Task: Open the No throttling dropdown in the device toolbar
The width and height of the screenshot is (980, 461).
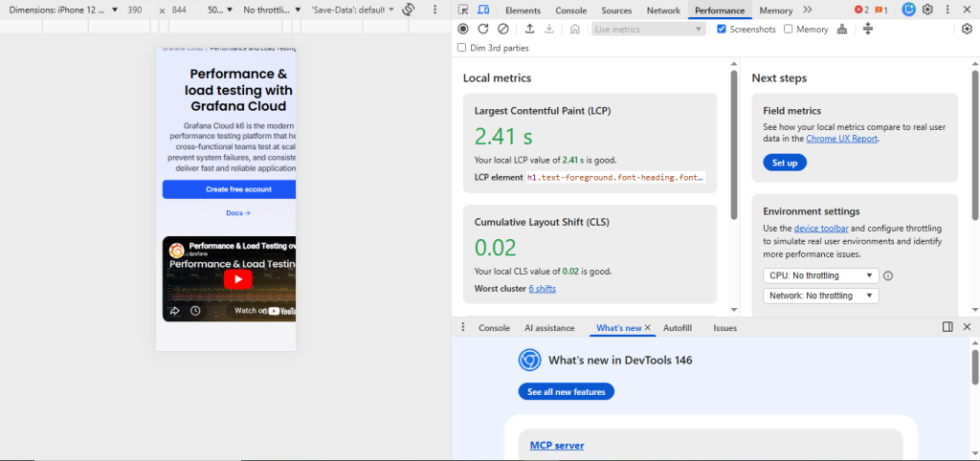Action: 272,10
